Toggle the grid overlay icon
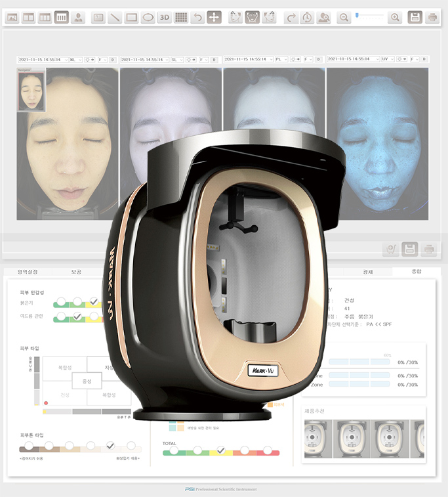This screenshot has height=497, width=448. point(181,18)
